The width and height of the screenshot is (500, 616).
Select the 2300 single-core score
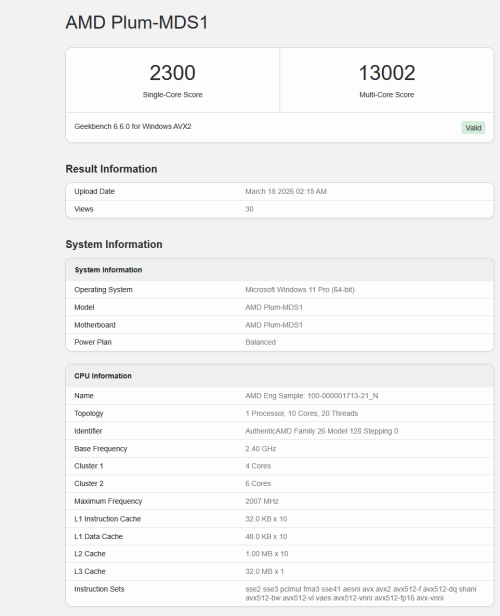(172, 73)
